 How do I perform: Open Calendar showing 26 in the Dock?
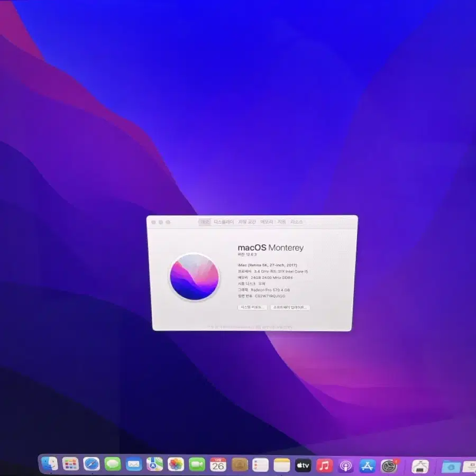click(218, 465)
